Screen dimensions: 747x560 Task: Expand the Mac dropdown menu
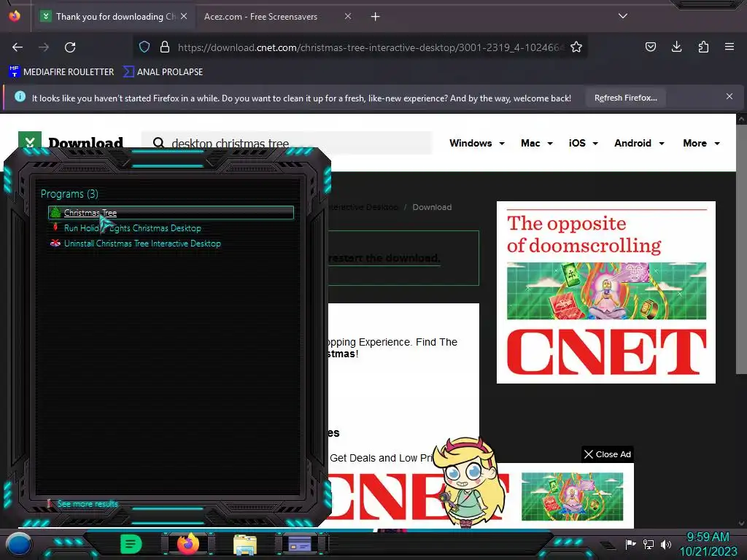(x=536, y=144)
